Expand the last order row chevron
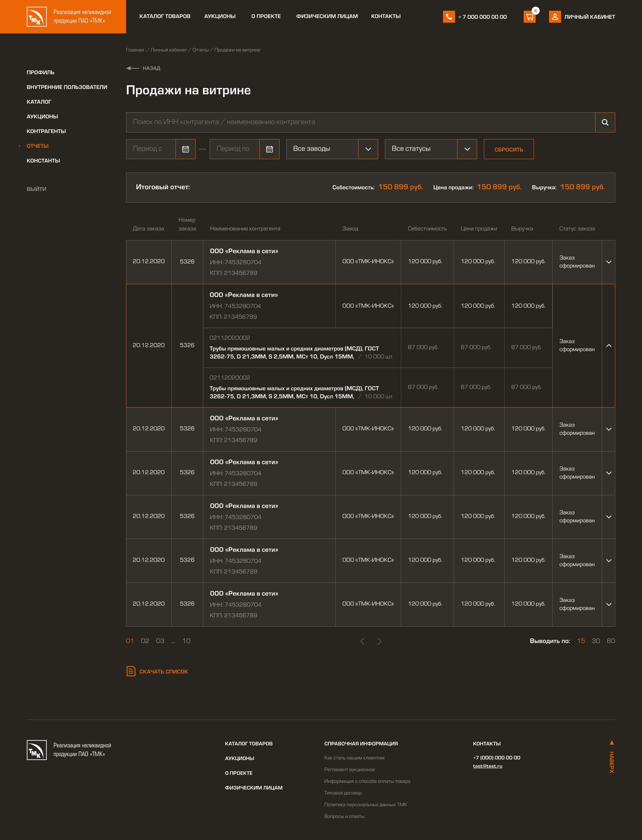Screen dimensions: 642x840 point(609,604)
